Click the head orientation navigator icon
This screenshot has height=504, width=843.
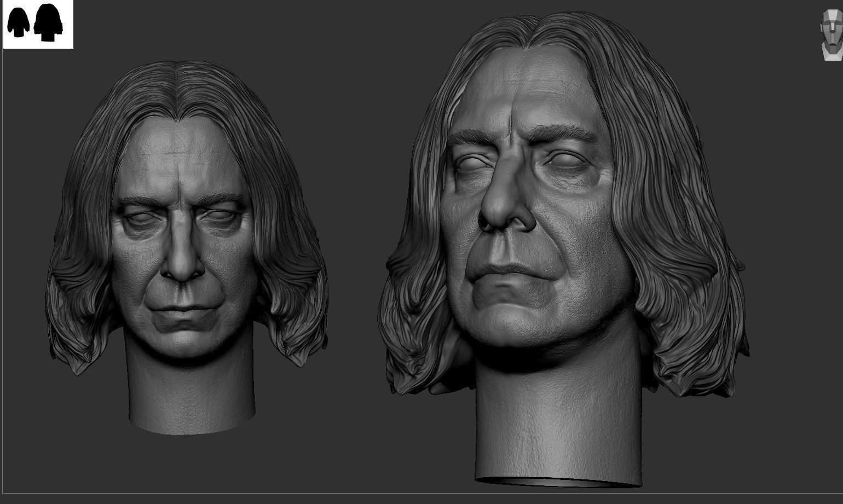tap(832, 34)
